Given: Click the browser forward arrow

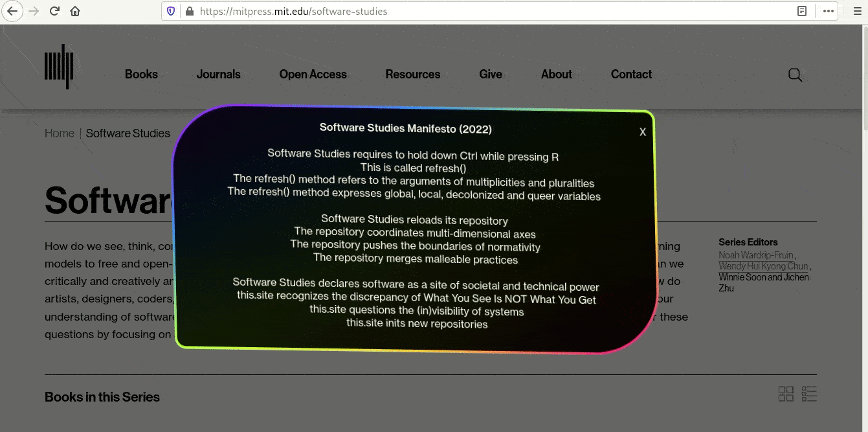Looking at the screenshot, I should 34,11.
